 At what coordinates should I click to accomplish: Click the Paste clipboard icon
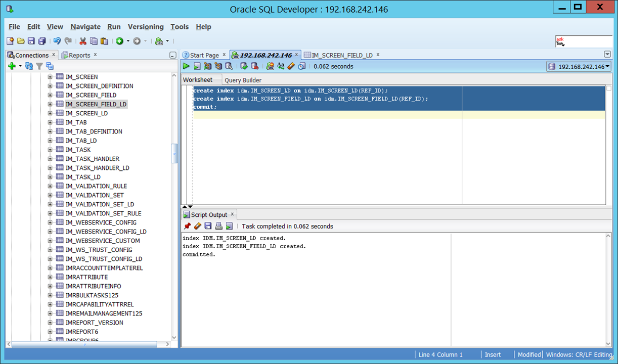105,41
